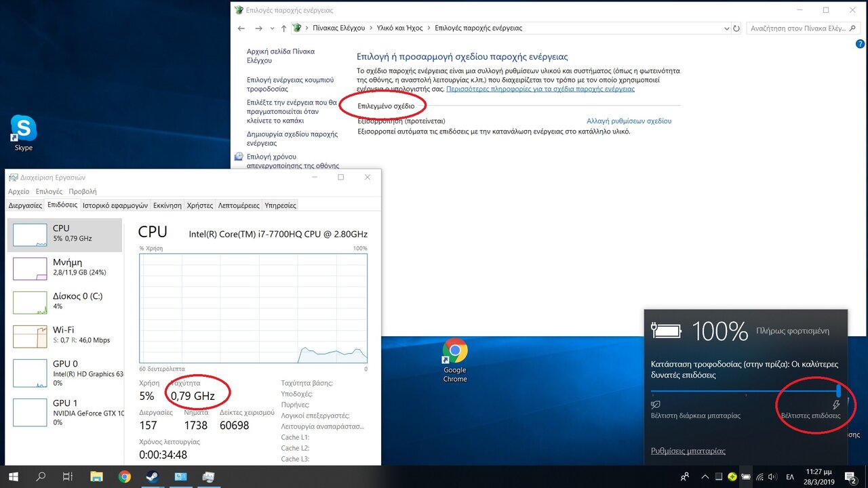The width and height of the screenshot is (868, 488).
Task: Open the blue help question mark
Action: coord(861,45)
